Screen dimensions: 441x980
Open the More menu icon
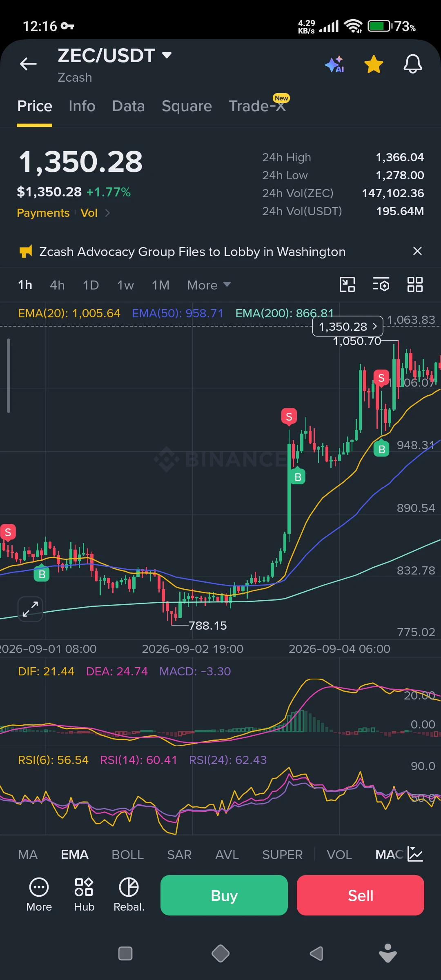pyautogui.click(x=39, y=895)
